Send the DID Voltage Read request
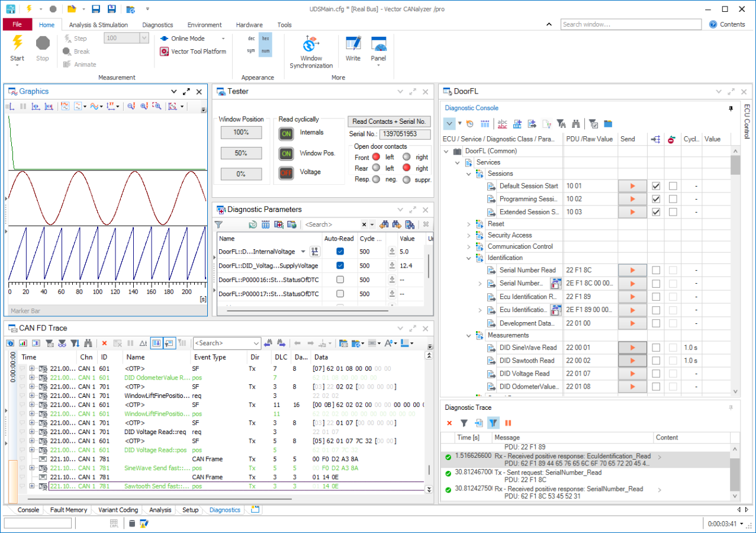 coord(633,374)
